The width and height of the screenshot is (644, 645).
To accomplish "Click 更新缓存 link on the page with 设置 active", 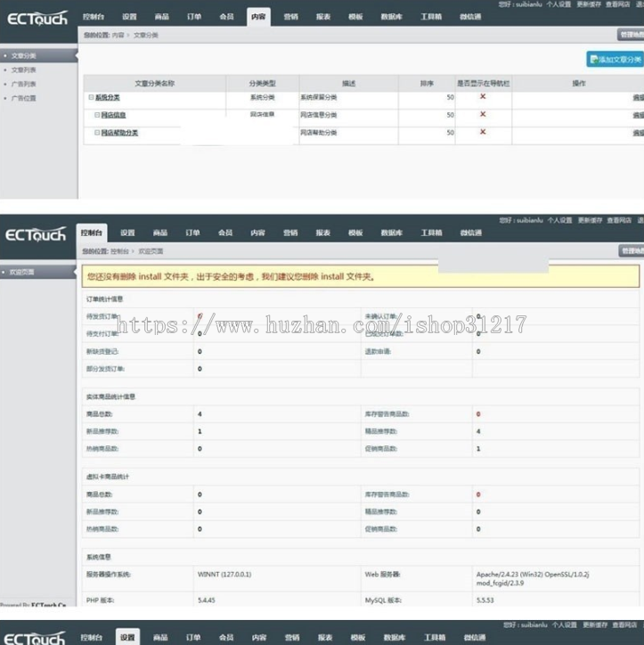I will click(595, 625).
